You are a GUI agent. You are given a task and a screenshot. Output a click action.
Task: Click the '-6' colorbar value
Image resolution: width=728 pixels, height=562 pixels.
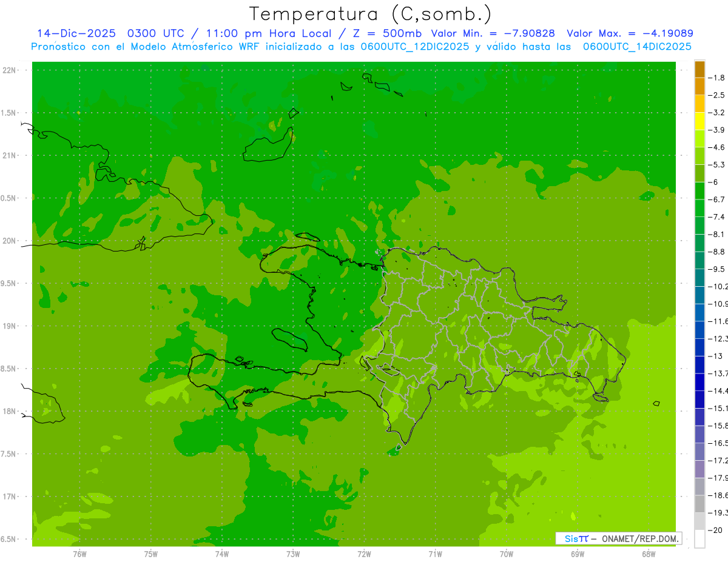pos(714,182)
